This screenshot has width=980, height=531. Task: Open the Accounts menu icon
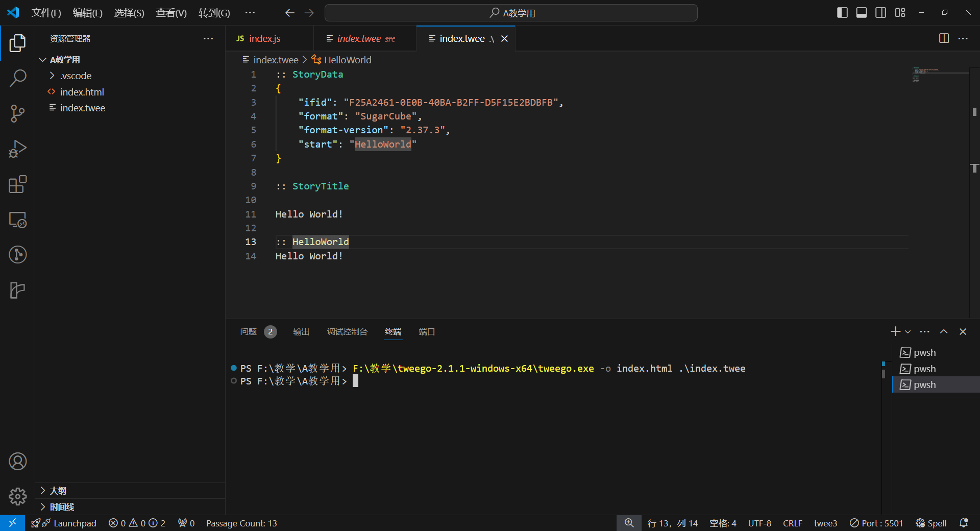click(17, 462)
